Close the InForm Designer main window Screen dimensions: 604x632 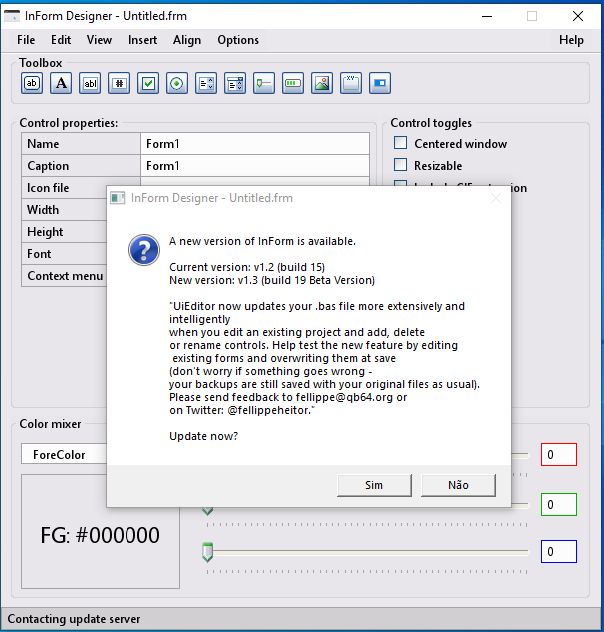pyautogui.click(x=578, y=16)
